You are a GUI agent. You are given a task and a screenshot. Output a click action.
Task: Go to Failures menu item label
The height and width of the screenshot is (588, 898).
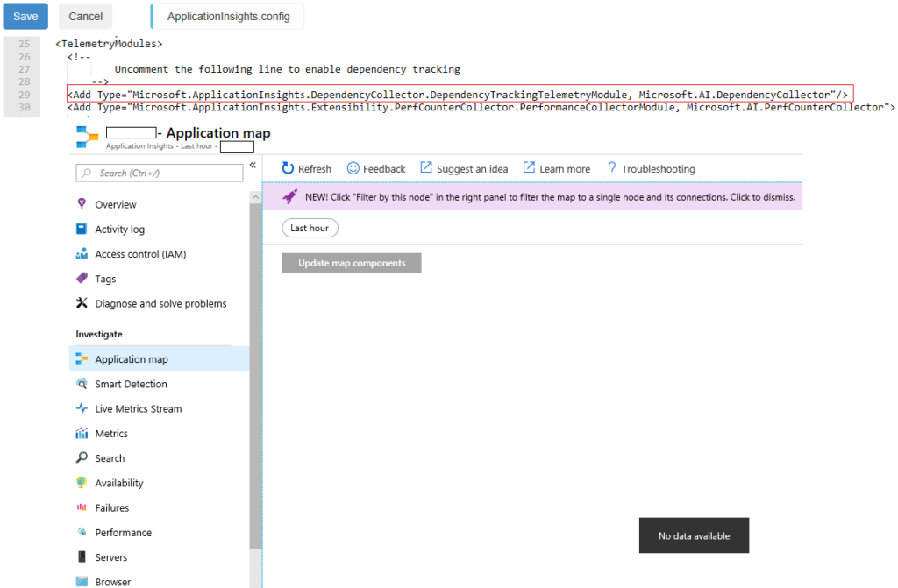(111, 507)
